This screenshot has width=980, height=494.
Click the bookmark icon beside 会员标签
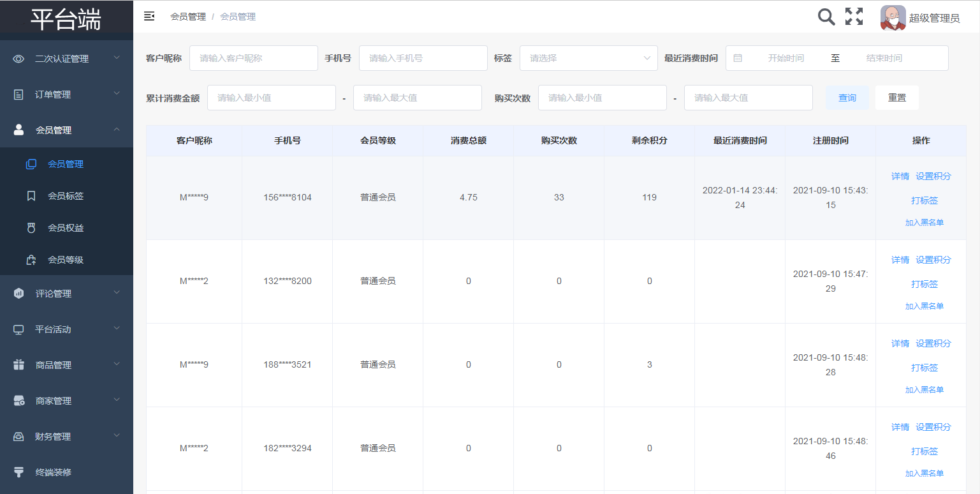coord(31,196)
